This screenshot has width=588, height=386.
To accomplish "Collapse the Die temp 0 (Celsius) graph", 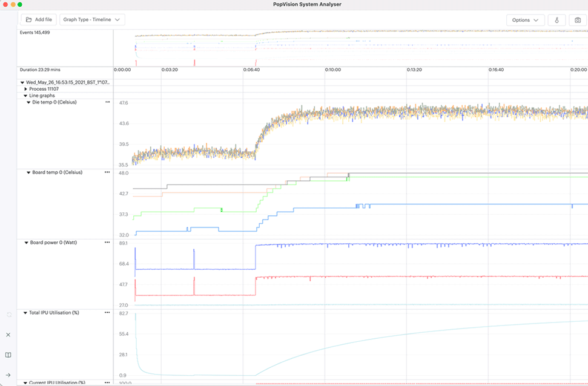I will pyautogui.click(x=28, y=102).
